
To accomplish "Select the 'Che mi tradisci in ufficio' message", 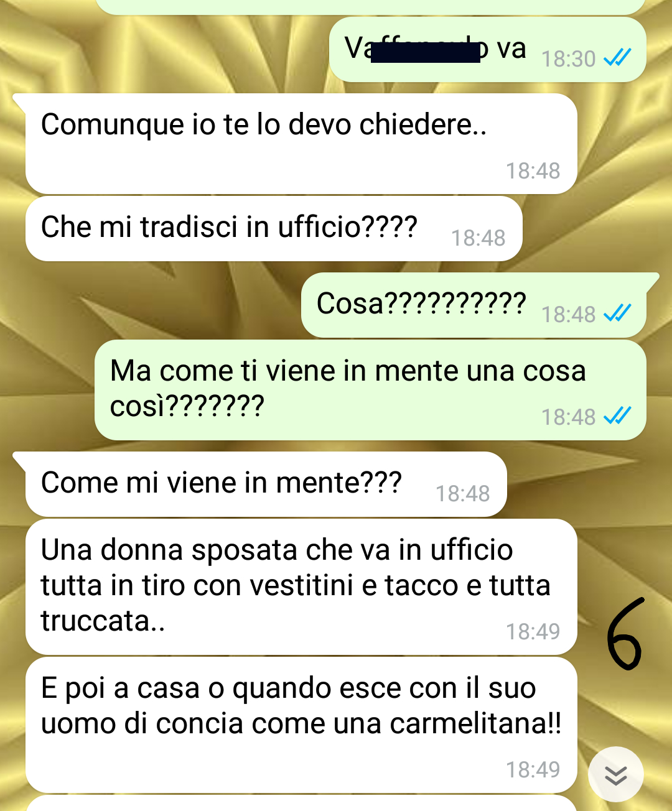I will click(274, 228).
